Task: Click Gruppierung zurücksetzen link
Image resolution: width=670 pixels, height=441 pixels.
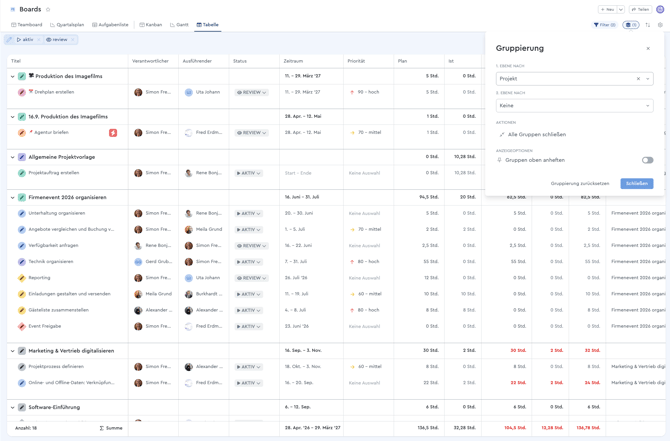Action: (580, 183)
